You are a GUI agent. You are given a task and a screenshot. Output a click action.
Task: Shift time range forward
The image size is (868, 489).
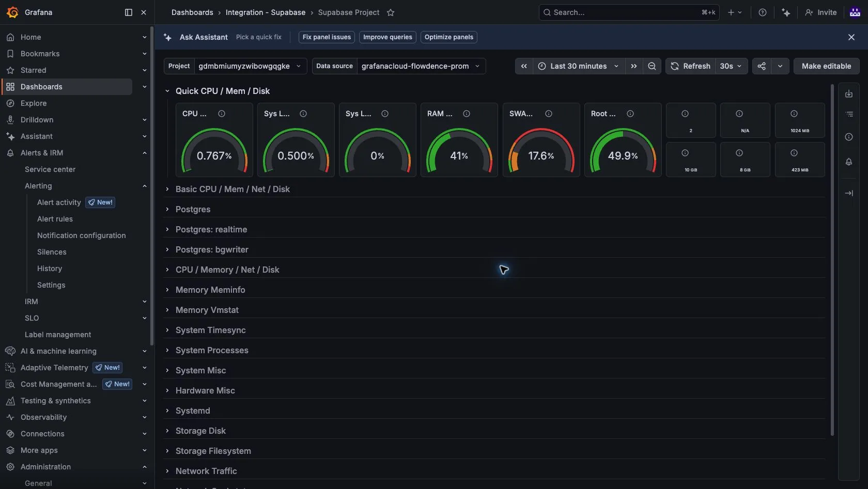pos(634,66)
